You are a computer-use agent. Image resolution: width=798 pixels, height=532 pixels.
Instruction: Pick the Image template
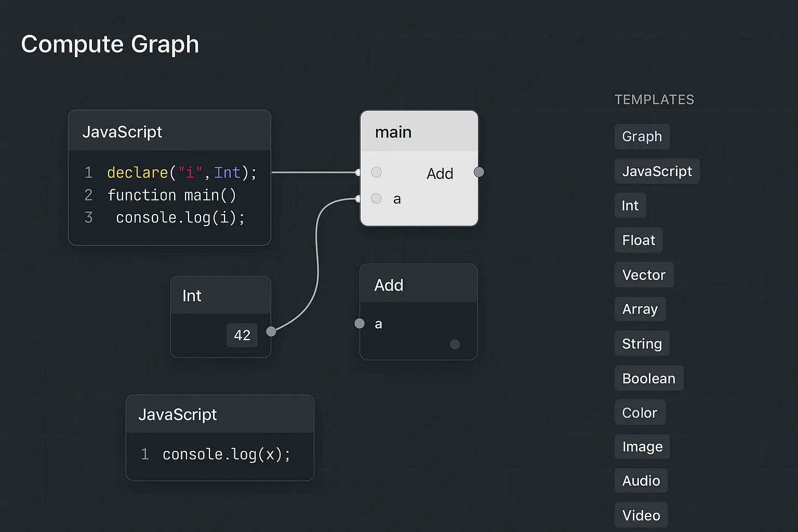(x=642, y=447)
